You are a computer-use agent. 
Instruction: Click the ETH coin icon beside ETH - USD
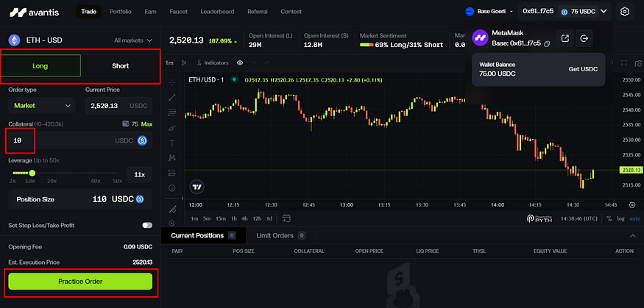click(x=15, y=40)
